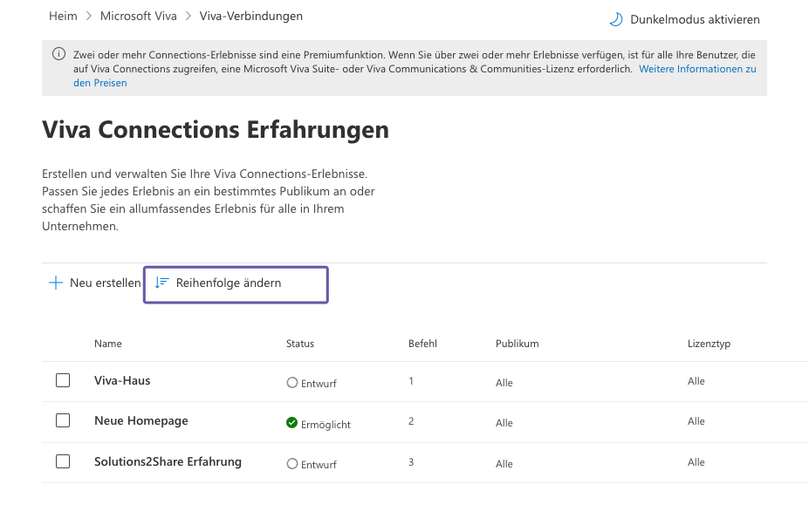Image resolution: width=809 pixels, height=532 pixels.
Task: Click Entwurf text in Viva-Haus row
Action: click(x=319, y=384)
